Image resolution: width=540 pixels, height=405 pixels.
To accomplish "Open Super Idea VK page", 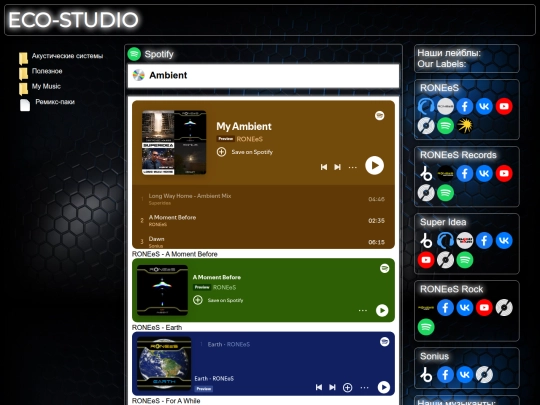I will (504, 241).
